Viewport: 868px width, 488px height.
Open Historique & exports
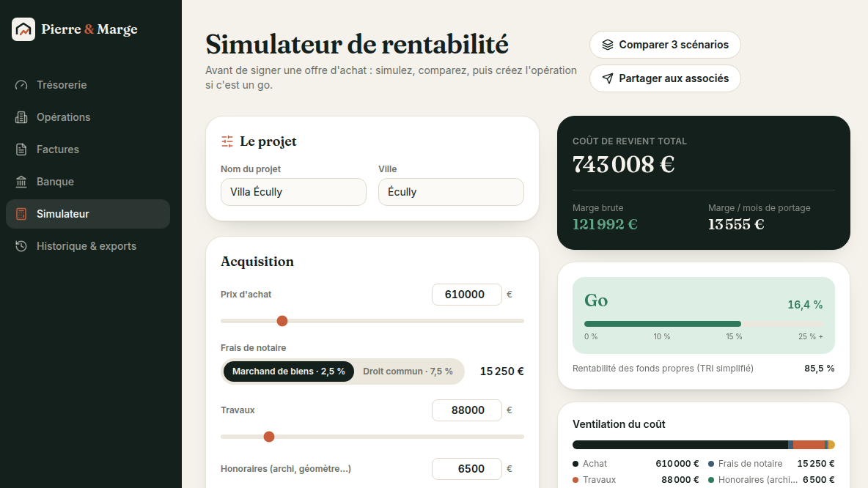(x=88, y=246)
